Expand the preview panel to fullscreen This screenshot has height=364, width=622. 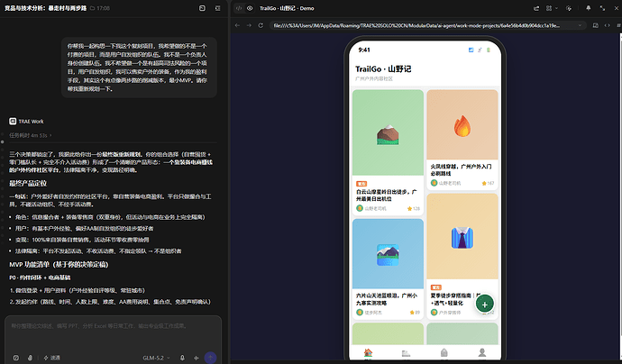tap(602, 8)
